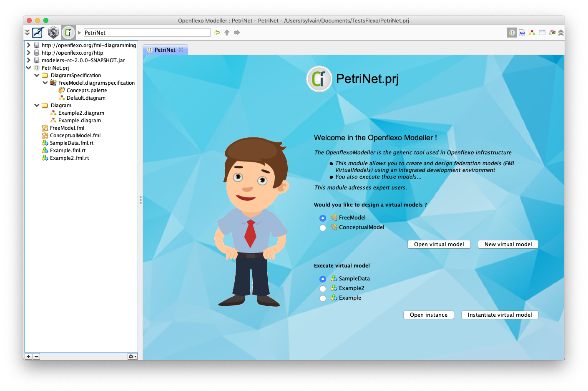The image size is (588, 391).
Task: Switch to the .fml perspective icon
Action: [522, 33]
